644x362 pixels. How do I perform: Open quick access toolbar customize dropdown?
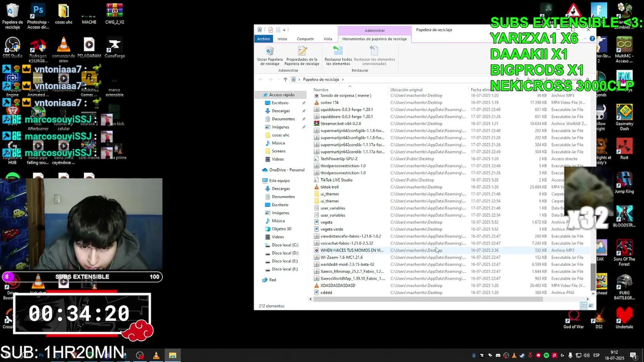pyautogui.click(x=284, y=30)
